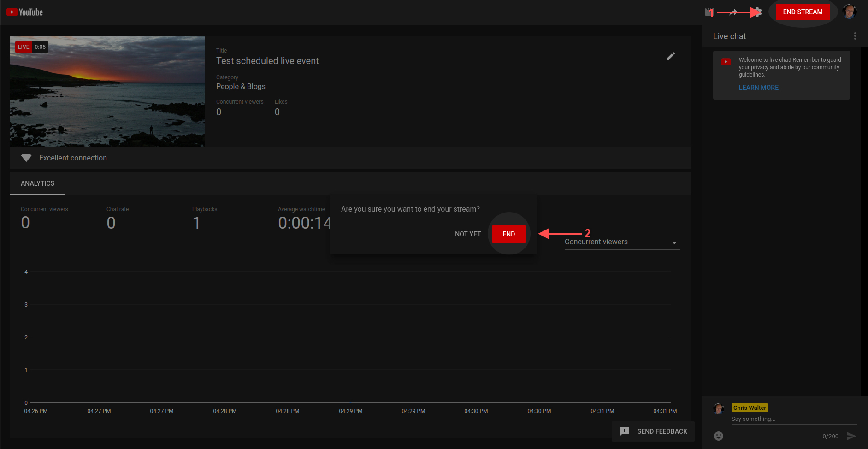Click the clapperboard highlights icon

coord(709,12)
